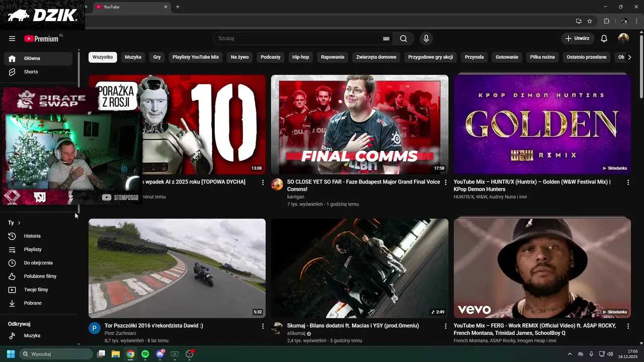Image resolution: width=644 pixels, height=362 pixels.
Task: Select the Piłka nożna chip
Action: (542, 57)
